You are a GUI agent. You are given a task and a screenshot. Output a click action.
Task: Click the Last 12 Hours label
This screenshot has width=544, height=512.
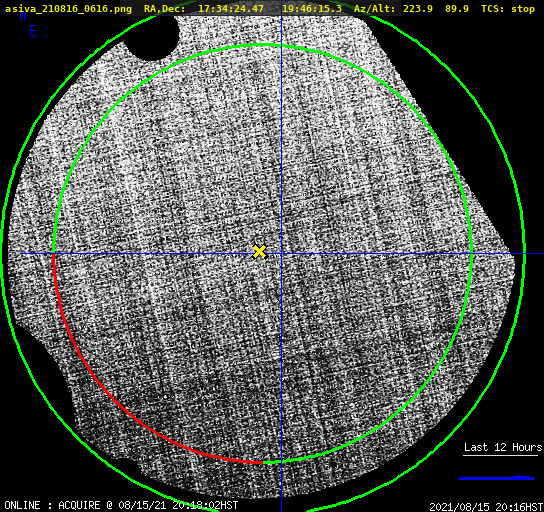tap(503, 447)
